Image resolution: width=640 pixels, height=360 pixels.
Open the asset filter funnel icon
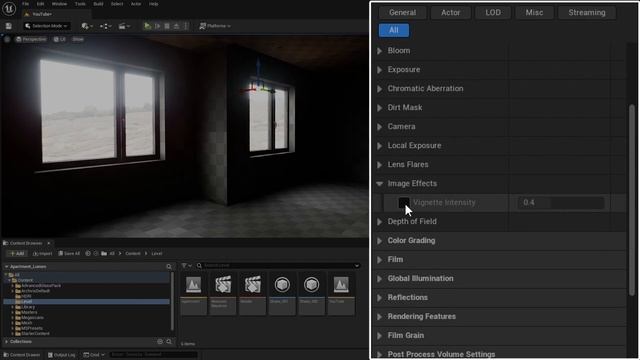click(x=186, y=266)
